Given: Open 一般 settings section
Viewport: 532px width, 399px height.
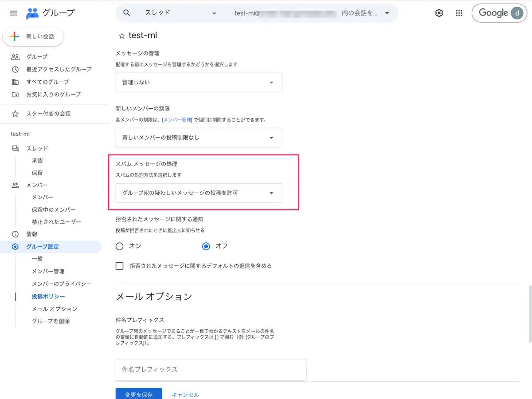Looking at the screenshot, I should (x=37, y=259).
